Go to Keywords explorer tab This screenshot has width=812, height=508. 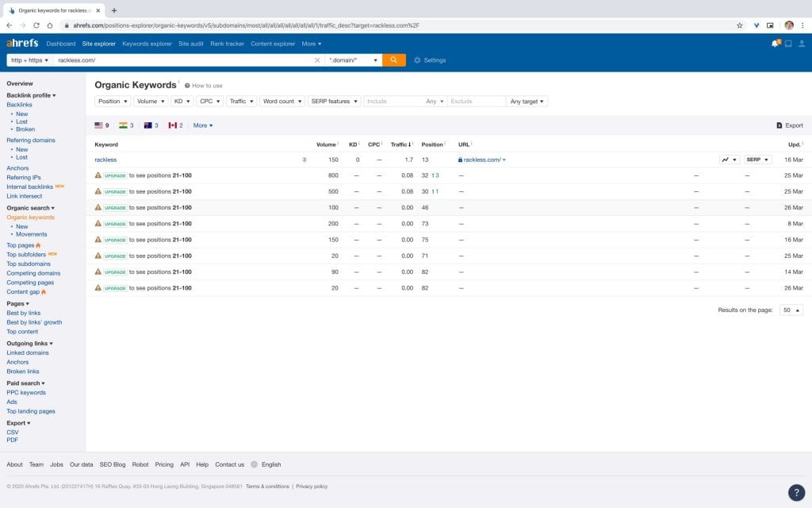coord(147,44)
